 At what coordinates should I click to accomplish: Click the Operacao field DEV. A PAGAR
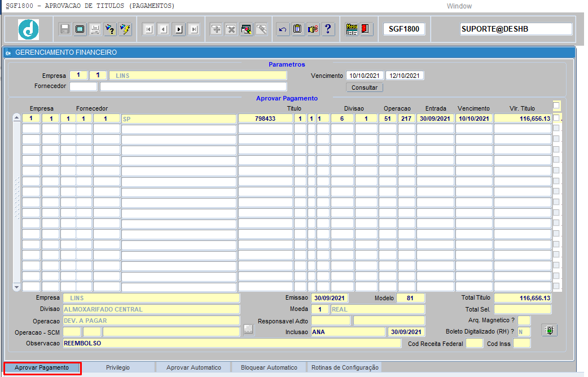pyautogui.click(x=151, y=321)
